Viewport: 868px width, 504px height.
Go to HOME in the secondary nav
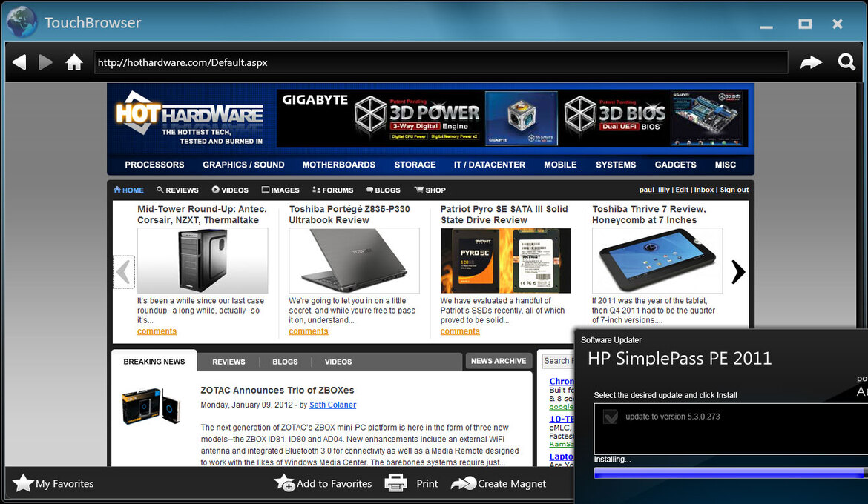coord(128,190)
